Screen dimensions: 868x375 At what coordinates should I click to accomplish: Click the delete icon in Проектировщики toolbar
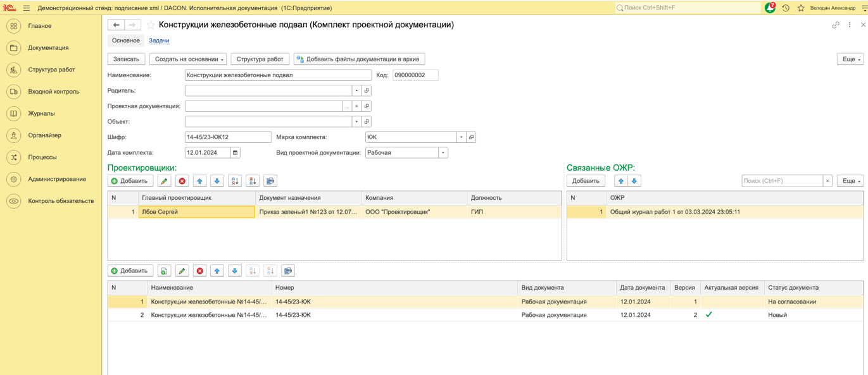pos(182,181)
